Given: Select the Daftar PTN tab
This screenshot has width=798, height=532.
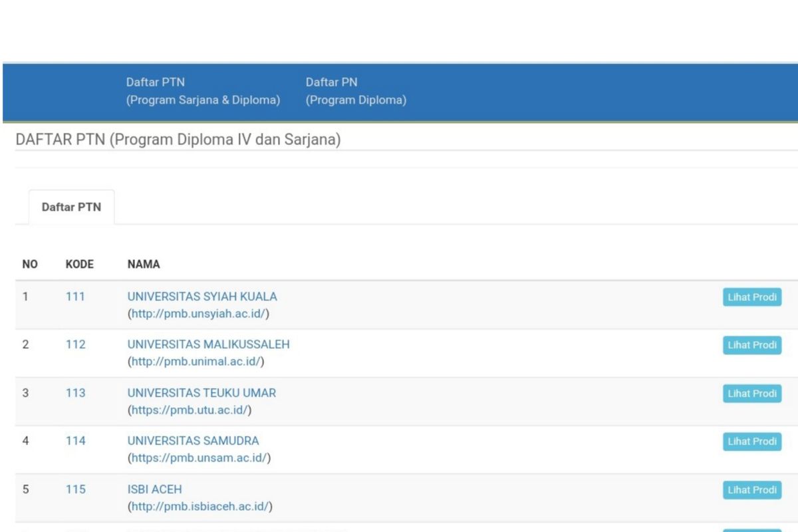Looking at the screenshot, I should pyautogui.click(x=71, y=207).
